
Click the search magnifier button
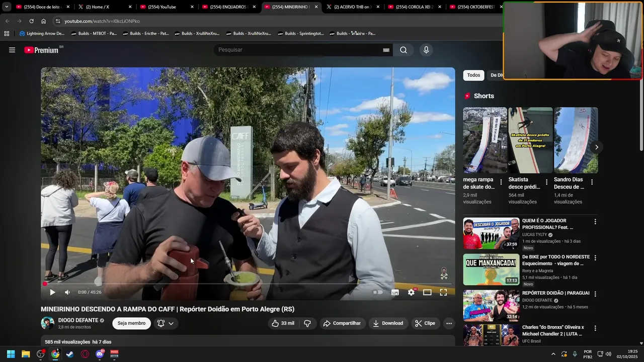[404, 50]
